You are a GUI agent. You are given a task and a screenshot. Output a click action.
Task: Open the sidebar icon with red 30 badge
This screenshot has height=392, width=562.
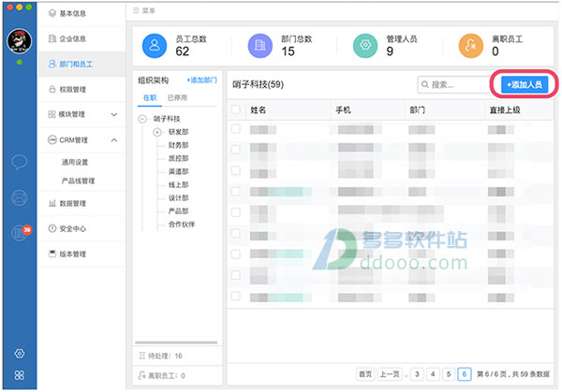pos(22,232)
